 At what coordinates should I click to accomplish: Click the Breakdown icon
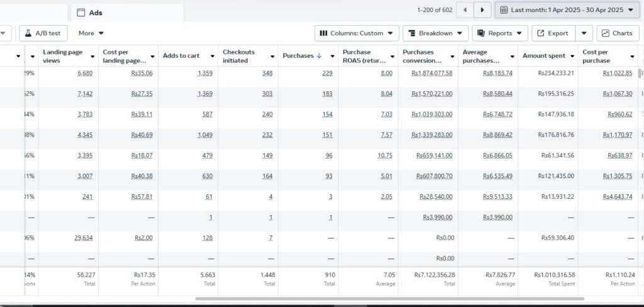[412, 33]
